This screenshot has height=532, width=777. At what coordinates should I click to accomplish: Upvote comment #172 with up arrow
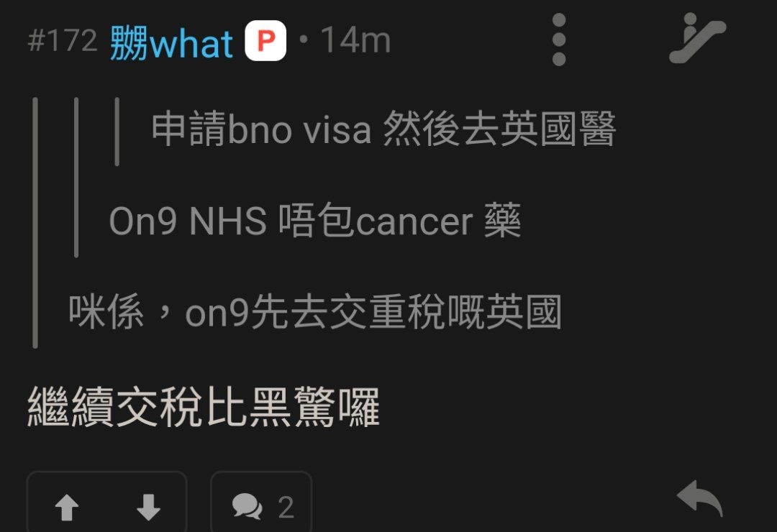point(67,508)
